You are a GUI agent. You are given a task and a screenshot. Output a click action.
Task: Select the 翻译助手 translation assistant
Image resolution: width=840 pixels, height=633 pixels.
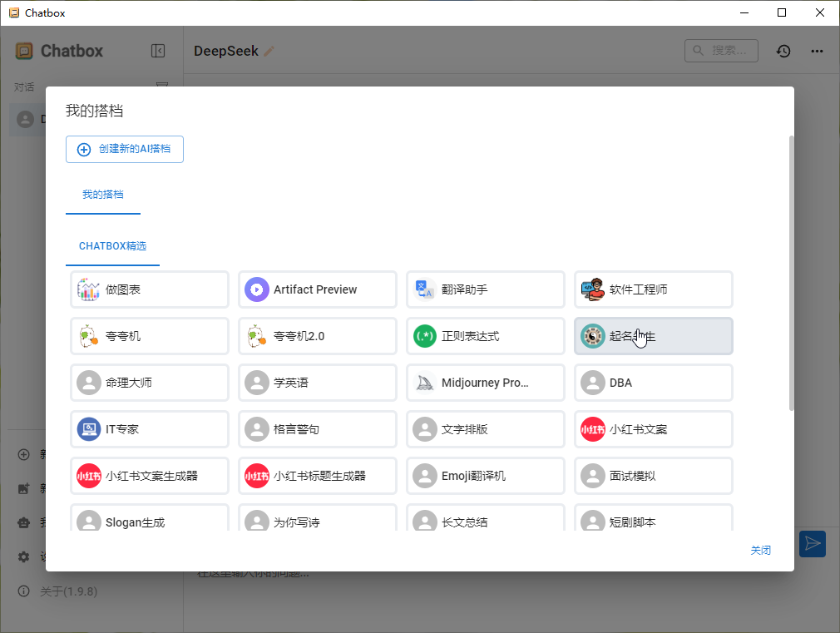click(x=486, y=289)
